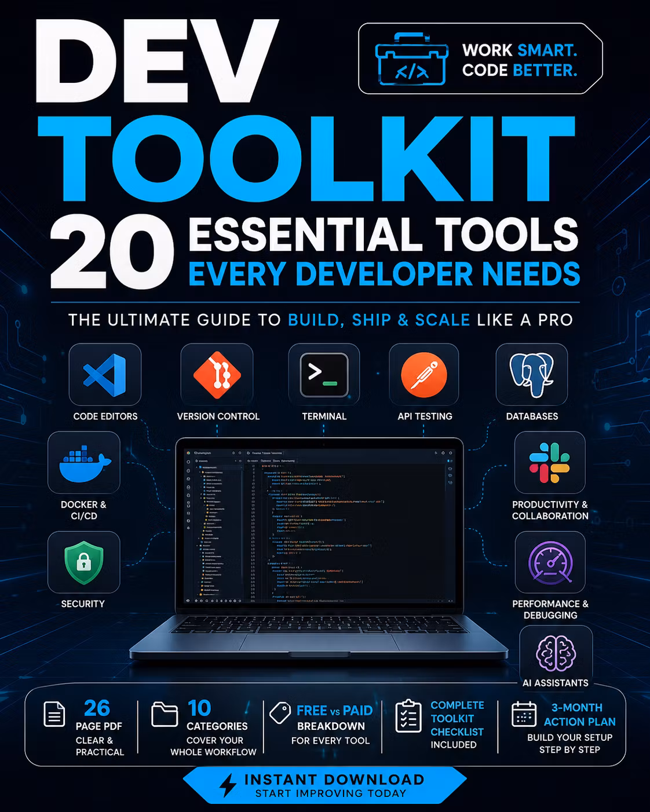
Task: Click the "BUILD, SHIP & SCALE" tagline
Action: point(379,320)
